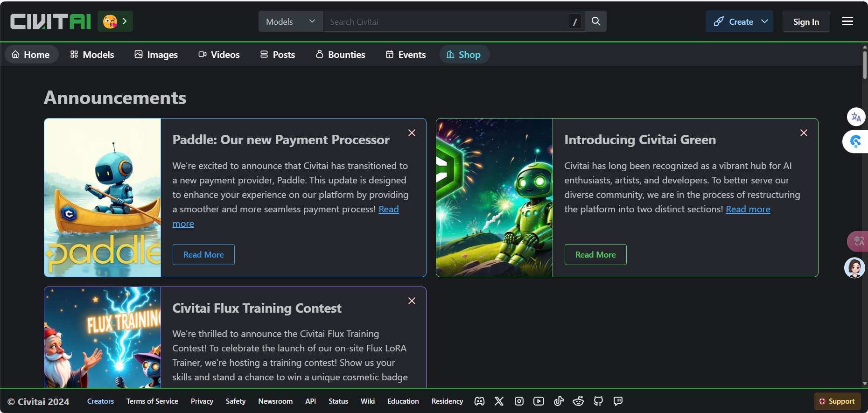Open Civitai's Instagram from the footer
The image size is (868, 413).
tap(519, 401)
